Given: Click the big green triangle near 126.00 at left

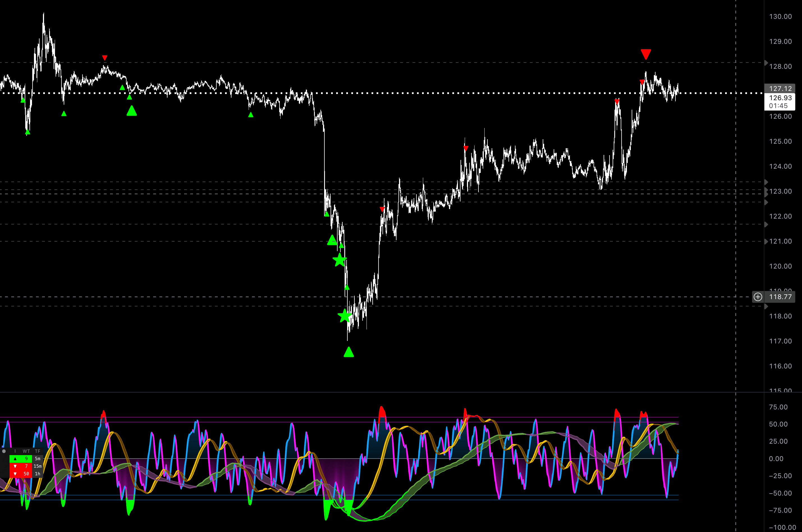Looking at the screenshot, I should pyautogui.click(x=132, y=111).
